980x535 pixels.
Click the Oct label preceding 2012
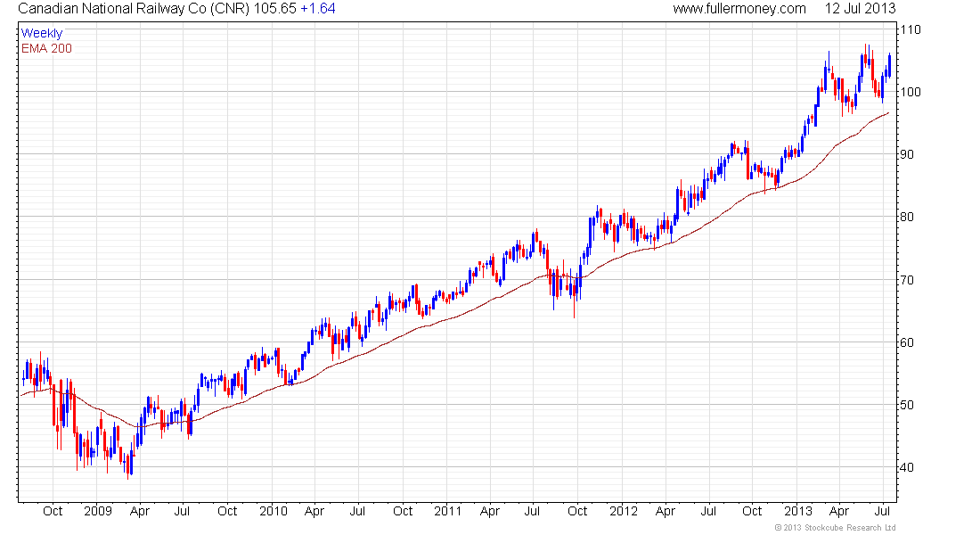pos(577,511)
